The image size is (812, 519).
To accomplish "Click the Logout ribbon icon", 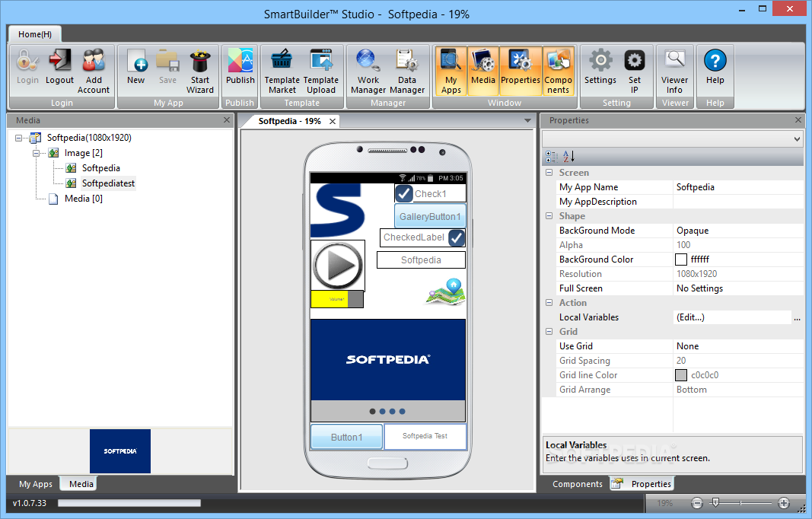I will (x=59, y=67).
